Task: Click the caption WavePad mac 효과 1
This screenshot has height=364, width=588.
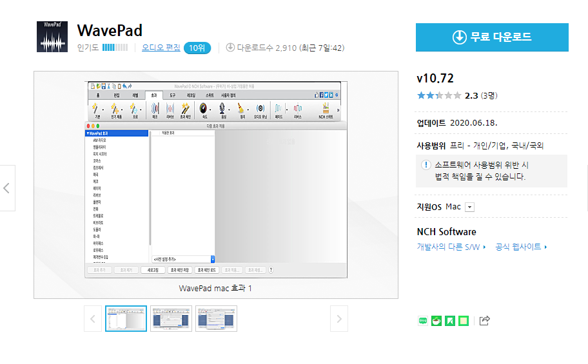Action: pos(215,288)
